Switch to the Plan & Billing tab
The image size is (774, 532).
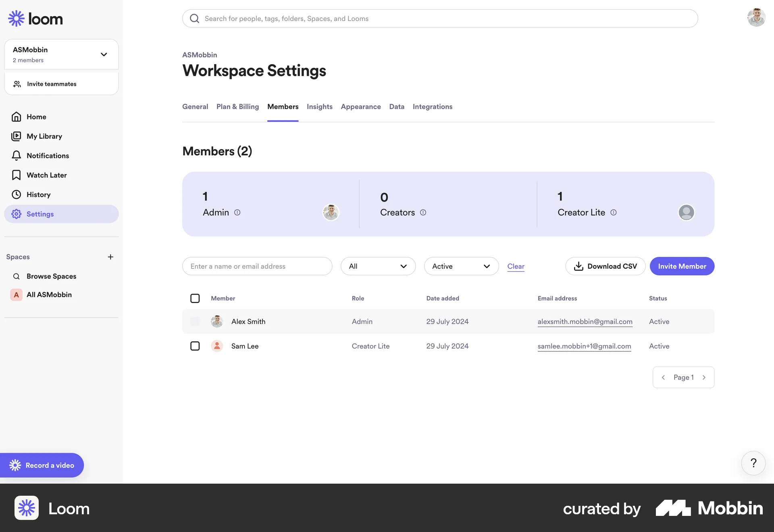pos(237,106)
